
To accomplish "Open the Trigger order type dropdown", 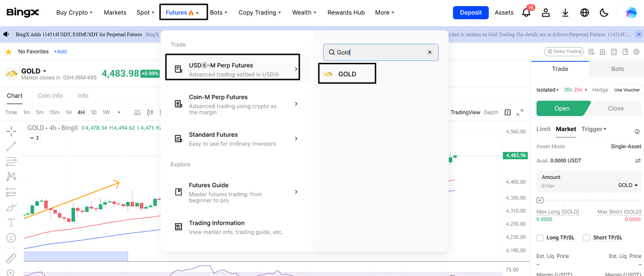I will point(594,129).
